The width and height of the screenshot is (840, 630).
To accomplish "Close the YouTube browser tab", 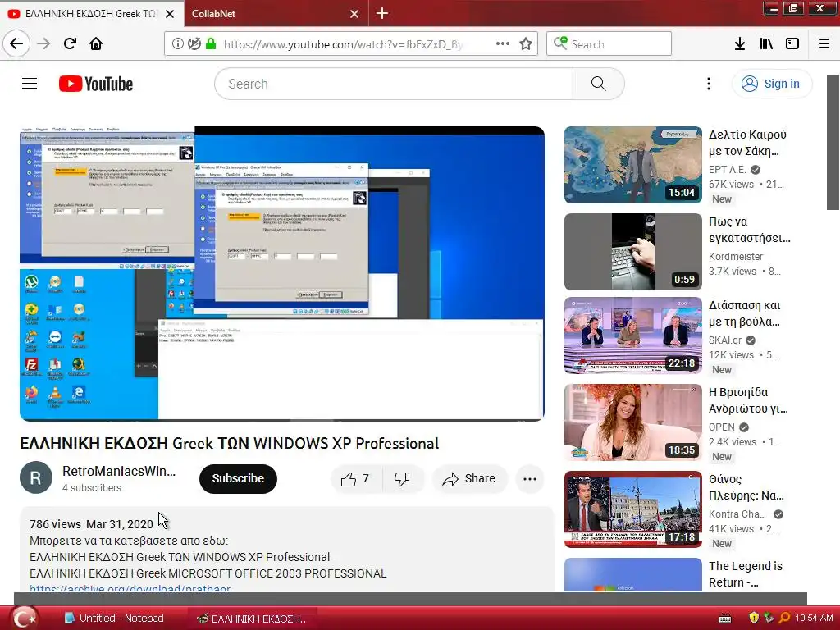I will pos(170,14).
